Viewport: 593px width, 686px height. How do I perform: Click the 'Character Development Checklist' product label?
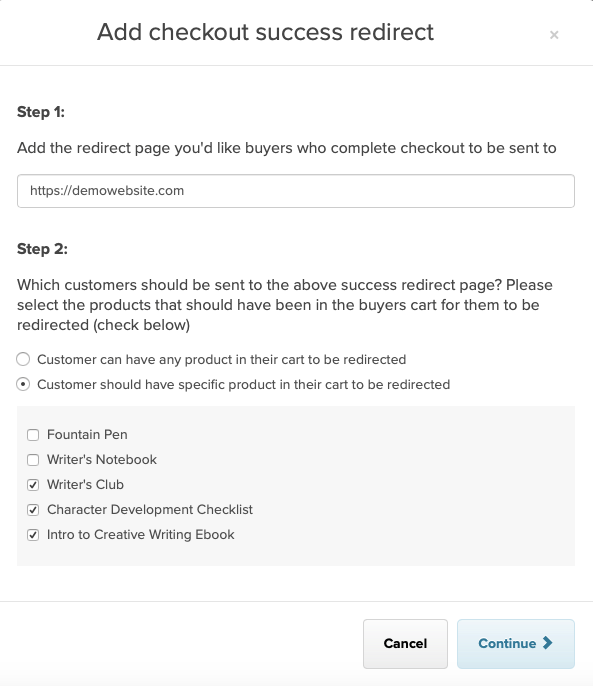tap(150, 510)
